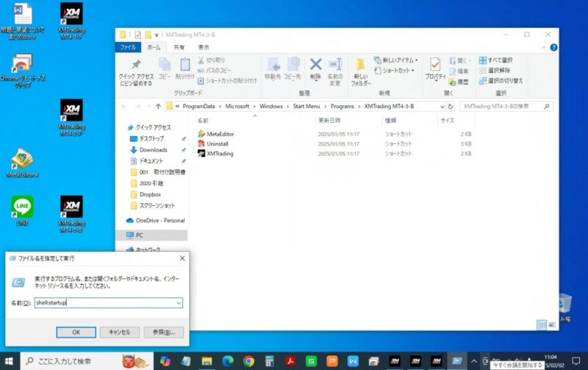Image resolution: width=588 pixels, height=370 pixels.
Task: Click Select all in ribbon
Action: click(495, 60)
